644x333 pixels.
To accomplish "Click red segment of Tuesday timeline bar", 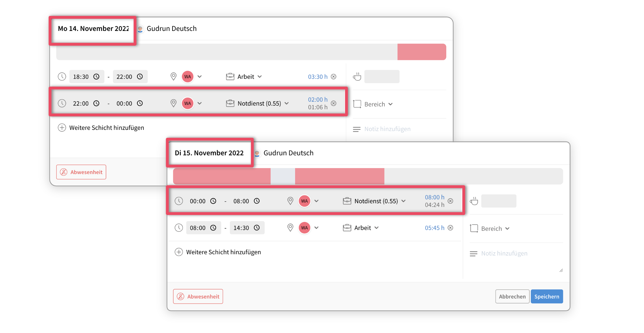I will (x=222, y=176).
